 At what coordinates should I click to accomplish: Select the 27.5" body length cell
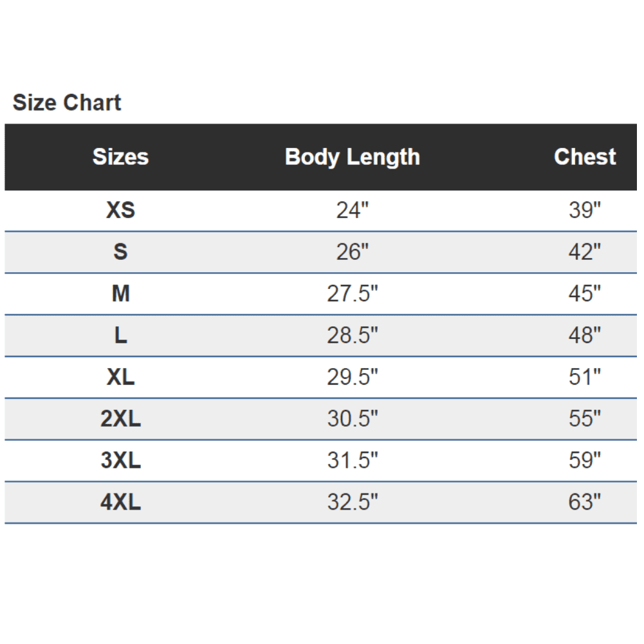tap(352, 294)
